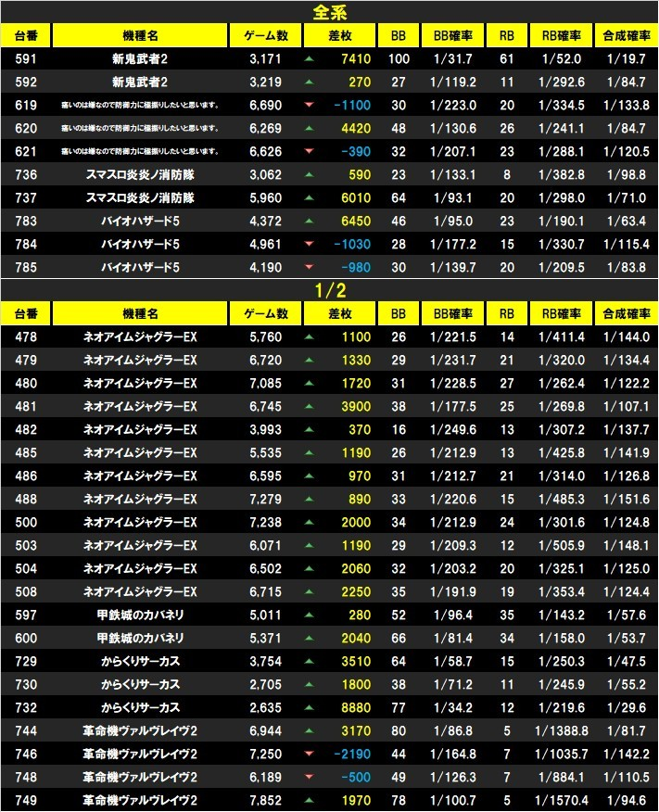Screen dimensions: 659x812
Task: Click 1/884.1 RB probability in row 748
Action: (561, 777)
